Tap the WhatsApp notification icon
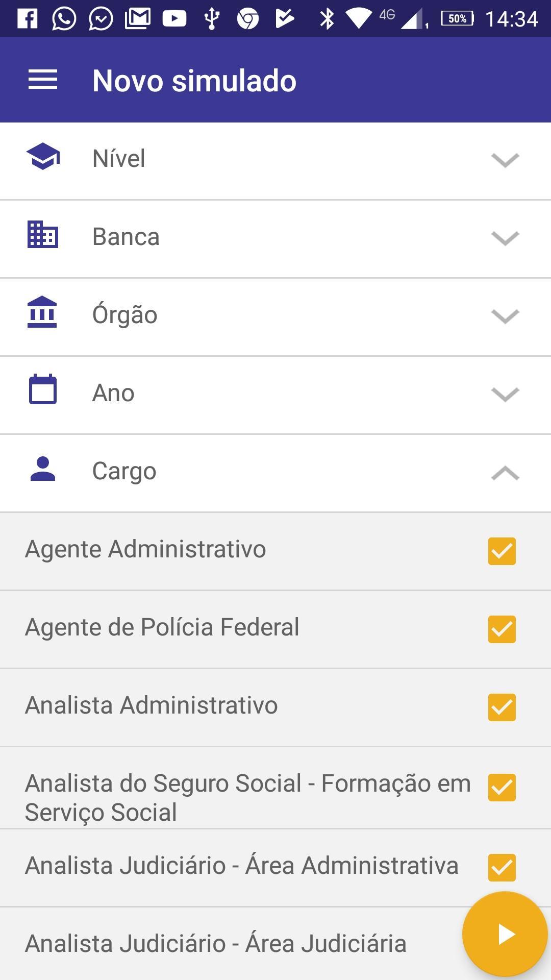The height and width of the screenshot is (980, 551). [64, 19]
